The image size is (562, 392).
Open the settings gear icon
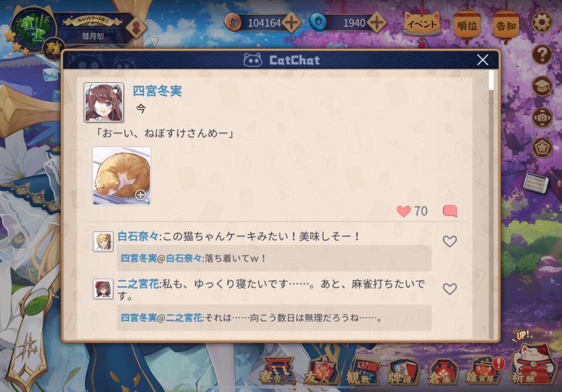542,23
